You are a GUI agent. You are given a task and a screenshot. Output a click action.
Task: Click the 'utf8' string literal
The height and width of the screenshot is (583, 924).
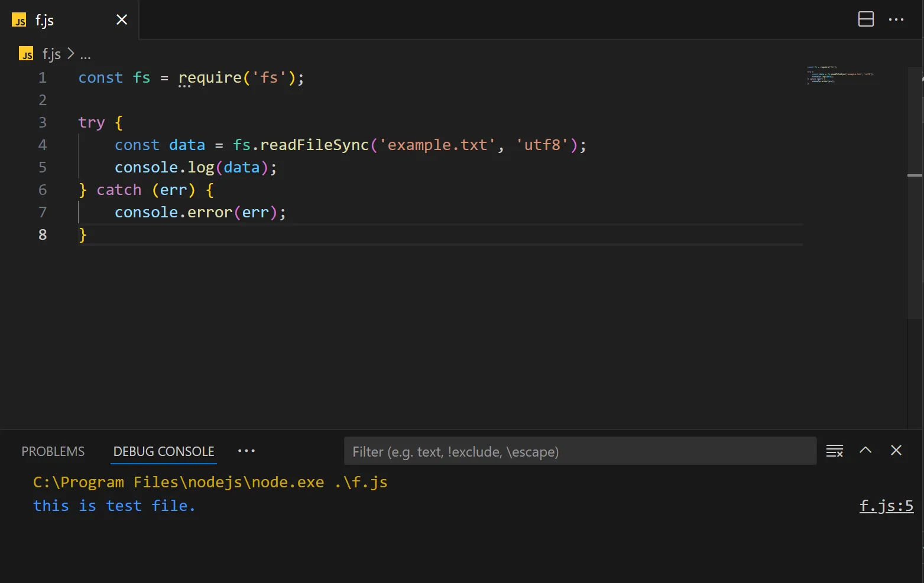542,145
